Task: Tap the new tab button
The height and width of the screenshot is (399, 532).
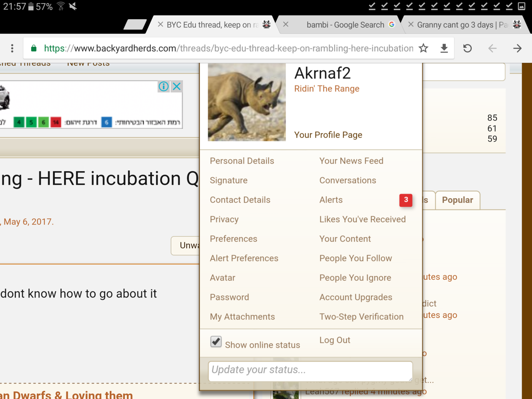Action: [x=135, y=24]
